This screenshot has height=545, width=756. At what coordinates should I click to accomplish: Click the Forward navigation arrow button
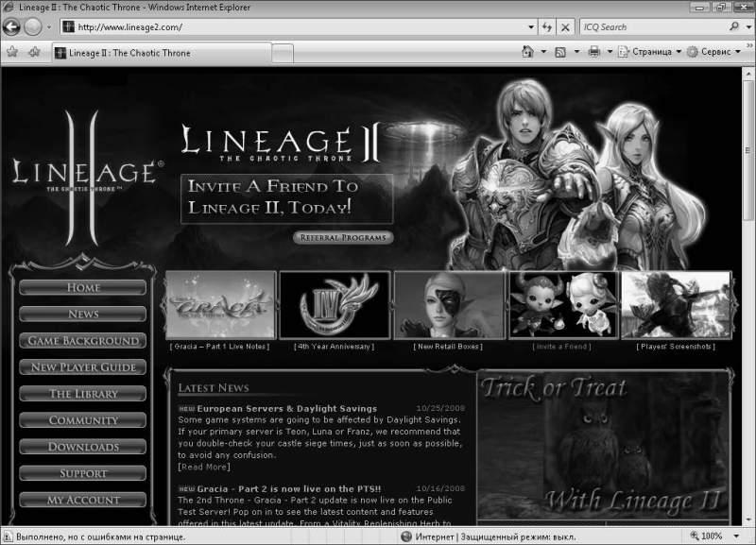33,27
